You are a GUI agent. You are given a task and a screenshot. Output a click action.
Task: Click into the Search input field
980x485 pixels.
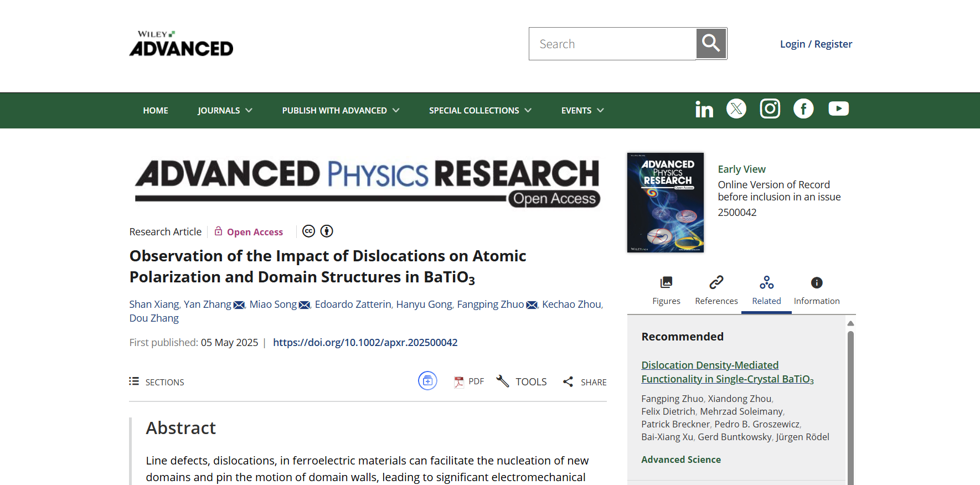point(612,44)
